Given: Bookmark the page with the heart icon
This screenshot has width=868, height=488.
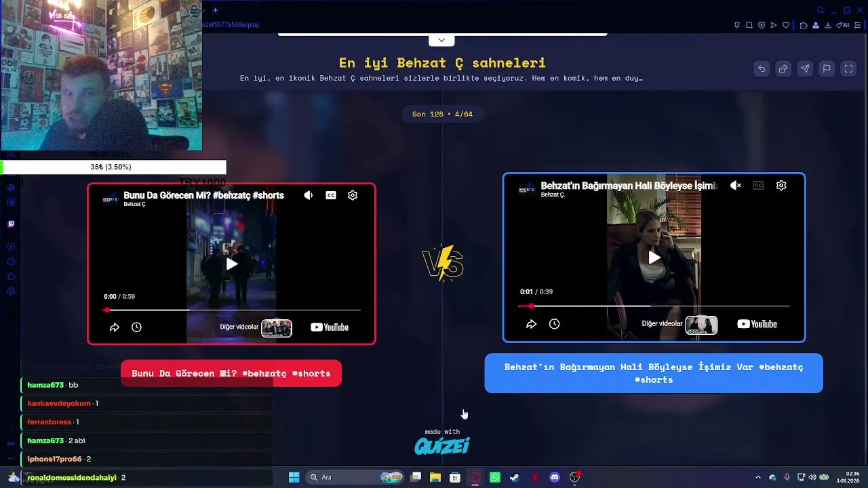Looking at the screenshot, I should pyautogui.click(x=786, y=25).
